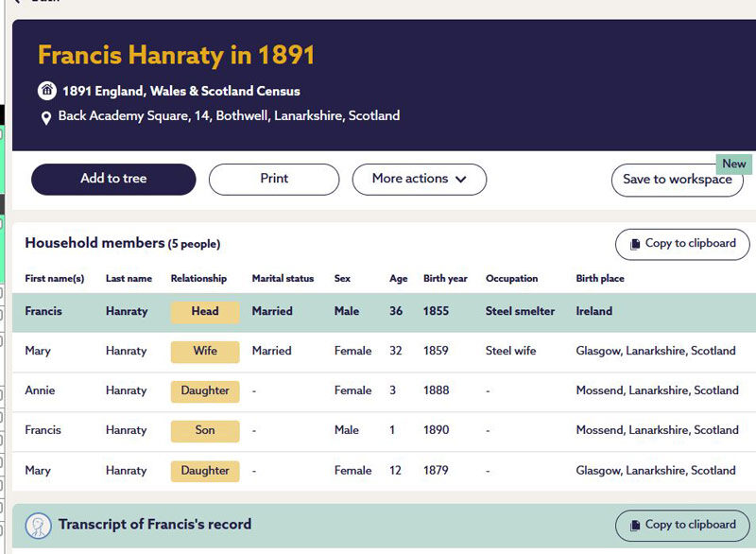Click the clipboard icon in the transcript copy button
Image resolution: width=756 pixels, height=554 pixels.
pos(635,525)
